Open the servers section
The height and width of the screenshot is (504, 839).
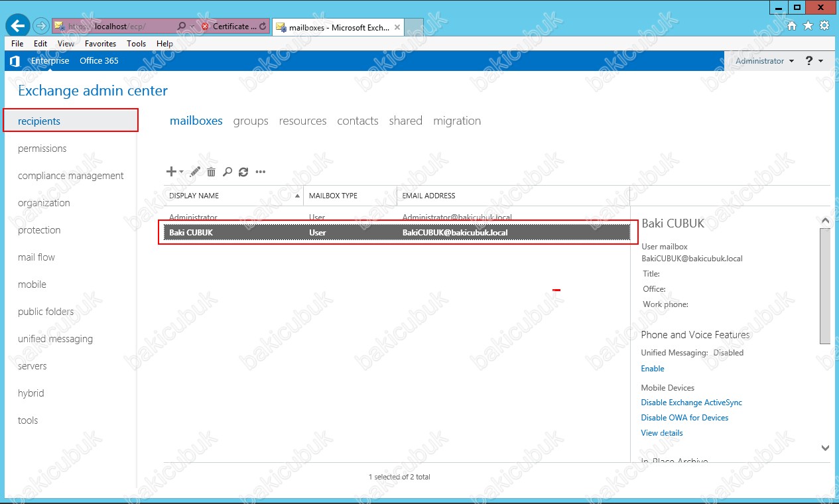coord(32,366)
